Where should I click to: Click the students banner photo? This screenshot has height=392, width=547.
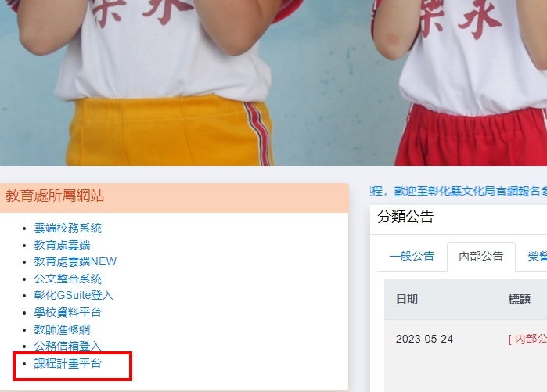(274, 83)
